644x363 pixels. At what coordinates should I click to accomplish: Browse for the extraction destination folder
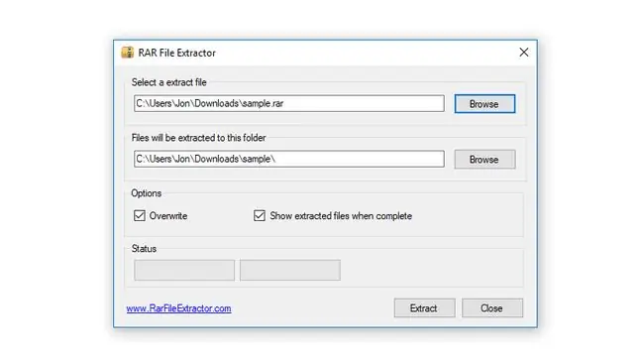coord(484,159)
